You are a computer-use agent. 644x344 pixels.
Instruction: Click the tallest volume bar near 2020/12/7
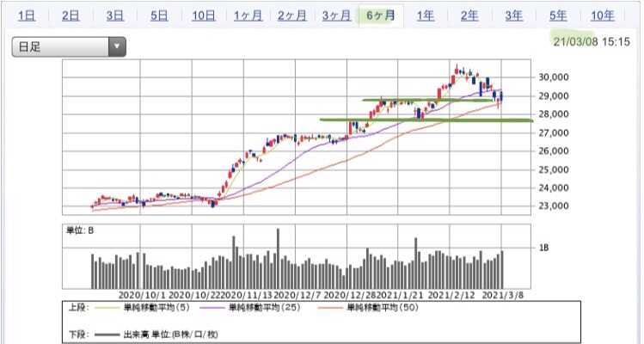[278, 259]
